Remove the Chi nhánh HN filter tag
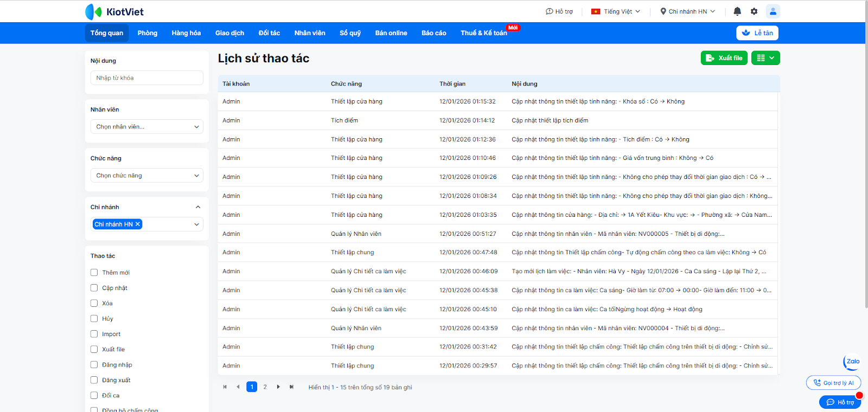The height and width of the screenshot is (412, 868). tap(138, 224)
